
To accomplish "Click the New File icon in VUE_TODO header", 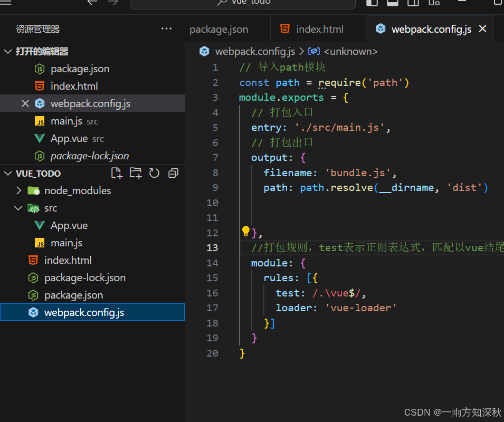I will [x=117, y=173].
